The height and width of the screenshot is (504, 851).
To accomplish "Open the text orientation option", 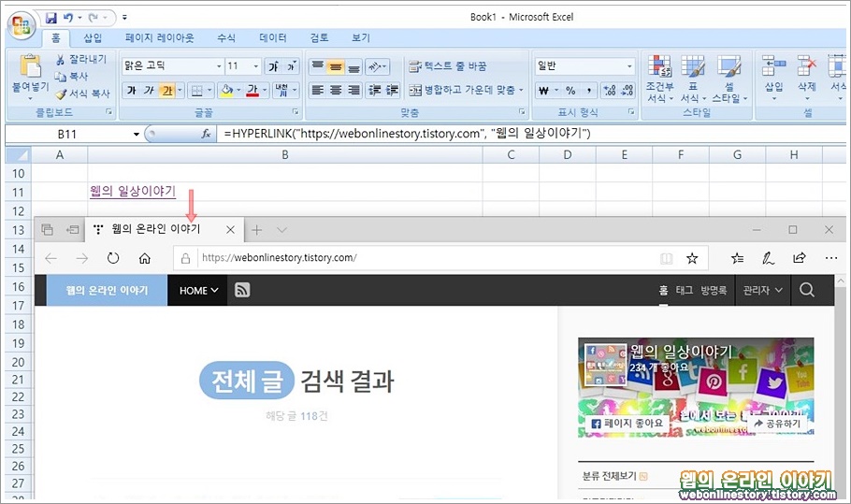I will [377, 66].
